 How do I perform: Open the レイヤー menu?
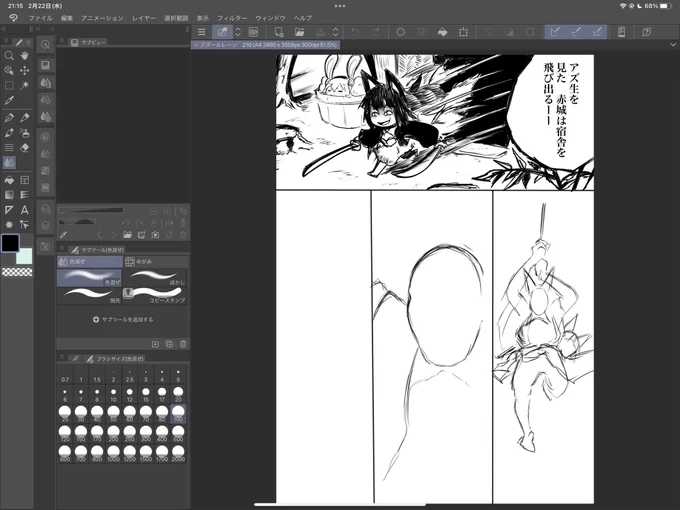[144, 18]
